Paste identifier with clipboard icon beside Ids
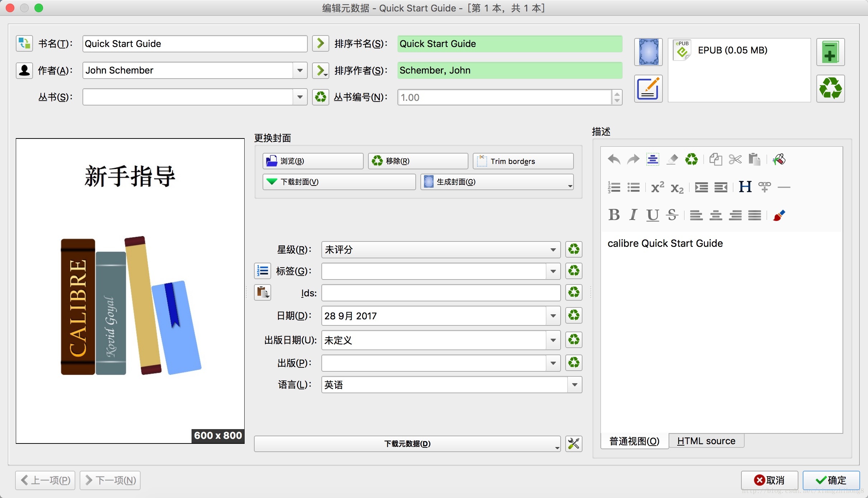The width and height of the screenshot is (868, 498). pyautogui.click(x=263, y=292)
